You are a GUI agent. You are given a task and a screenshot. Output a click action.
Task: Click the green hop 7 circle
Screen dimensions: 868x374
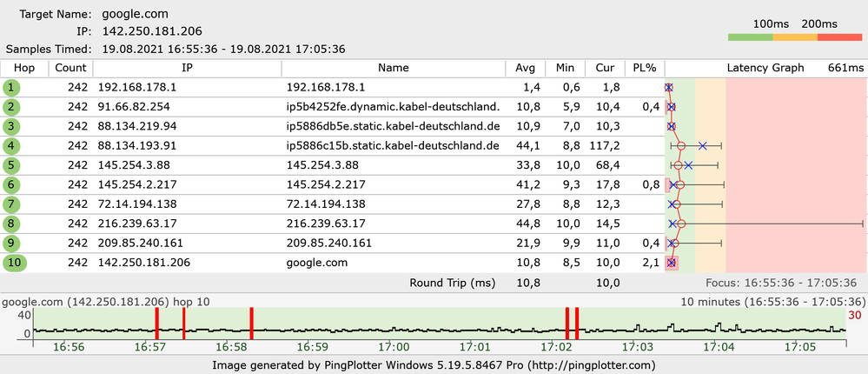click(x=10, y=204)
